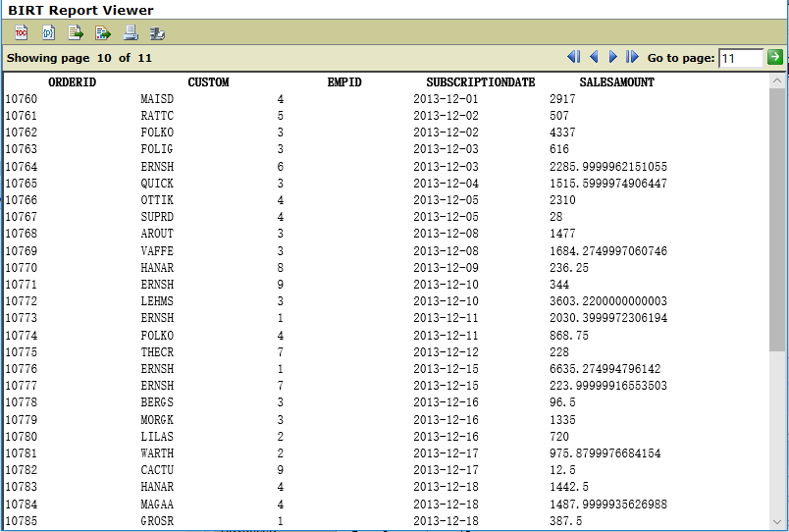Click the print report icon
Image resolution: width=789 pixels, height=532 pixels.
(x=131, y=33)
